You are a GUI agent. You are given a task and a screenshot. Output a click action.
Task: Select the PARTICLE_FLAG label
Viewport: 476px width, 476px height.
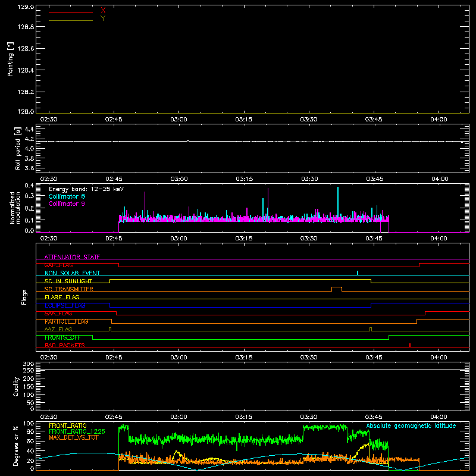pyautogui.click(x=67, y=321)
